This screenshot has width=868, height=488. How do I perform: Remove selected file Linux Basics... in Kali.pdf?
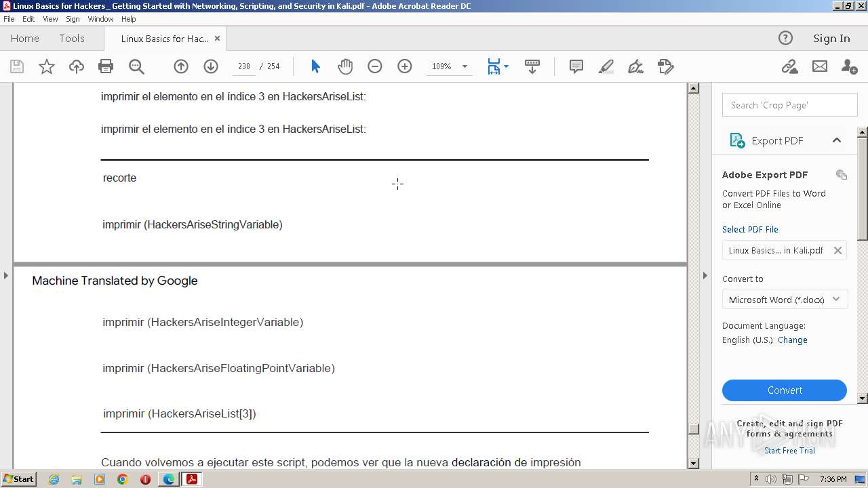pyautogui.click(x=837, y=250)
